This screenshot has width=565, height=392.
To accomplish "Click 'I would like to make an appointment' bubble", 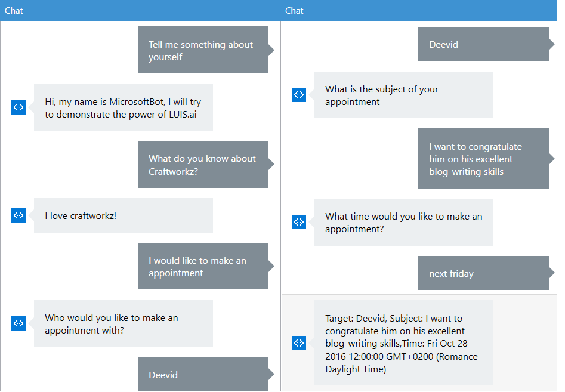I will (x=203, y=266).
